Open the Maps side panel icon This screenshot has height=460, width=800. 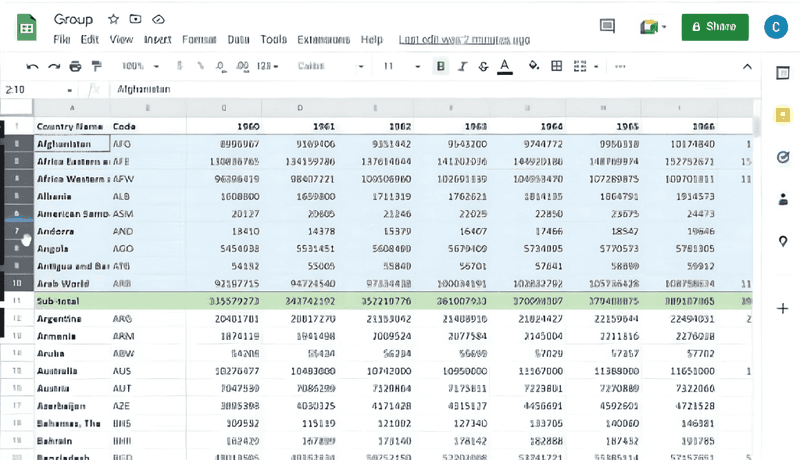point(783,241)
